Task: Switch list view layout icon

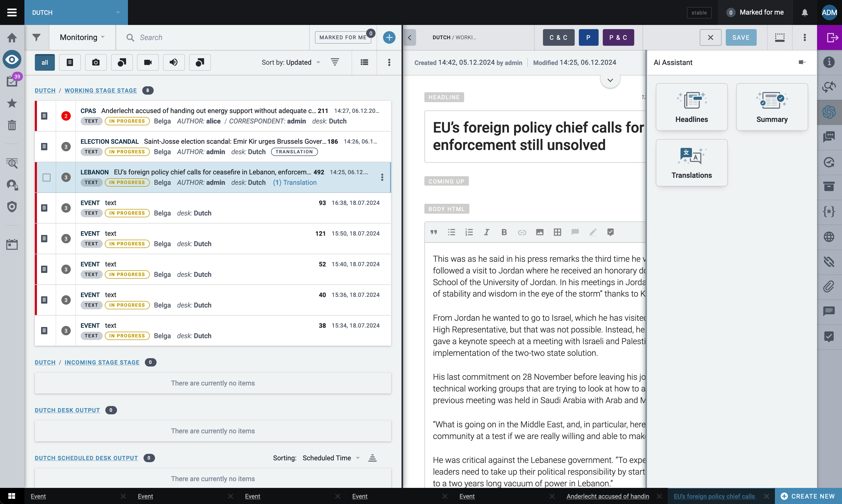Action: tap(364, 62)
